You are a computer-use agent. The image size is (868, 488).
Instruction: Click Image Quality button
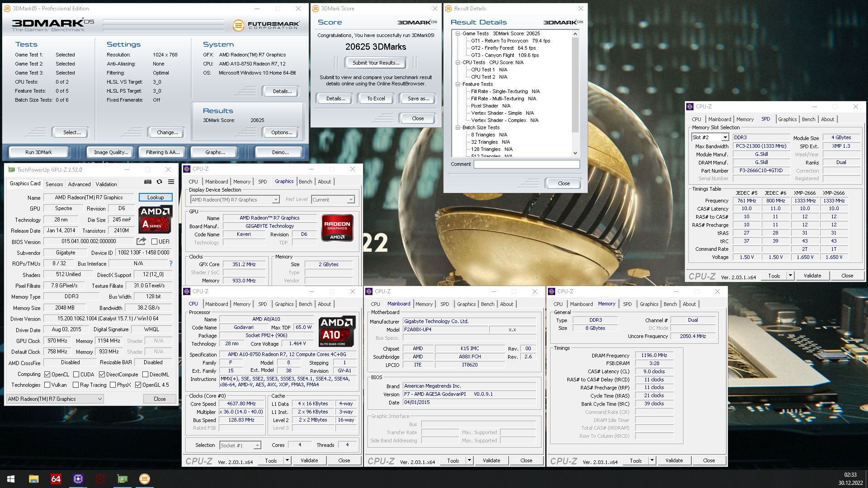111,152
